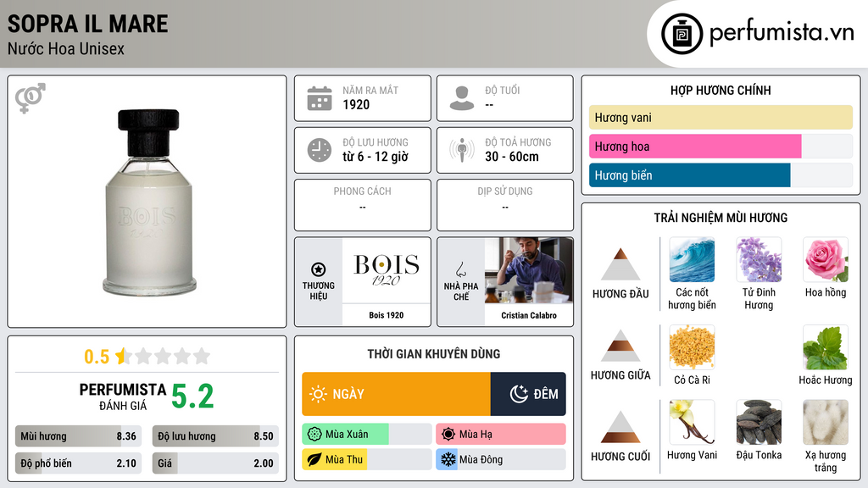The image size is (868, 488).
Task: Open the Cristian Calabro perfumer photo
Action: click(529, 270)
